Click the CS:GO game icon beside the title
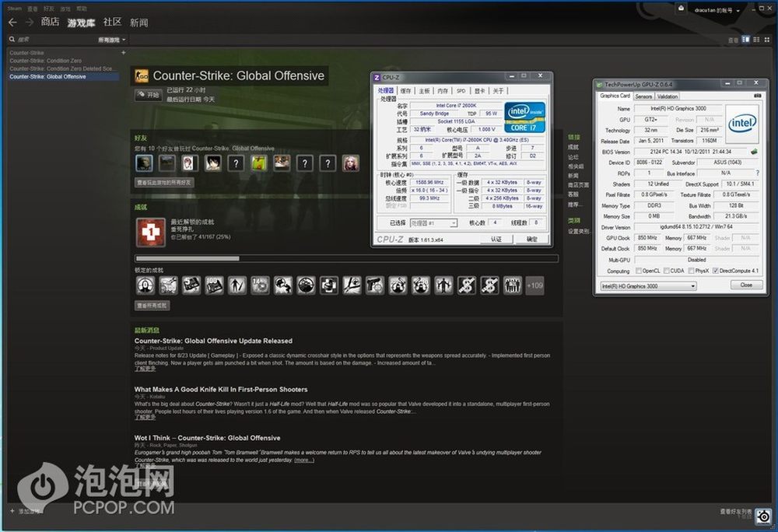The height and width of the screenshot is (532, 778). 142,76
